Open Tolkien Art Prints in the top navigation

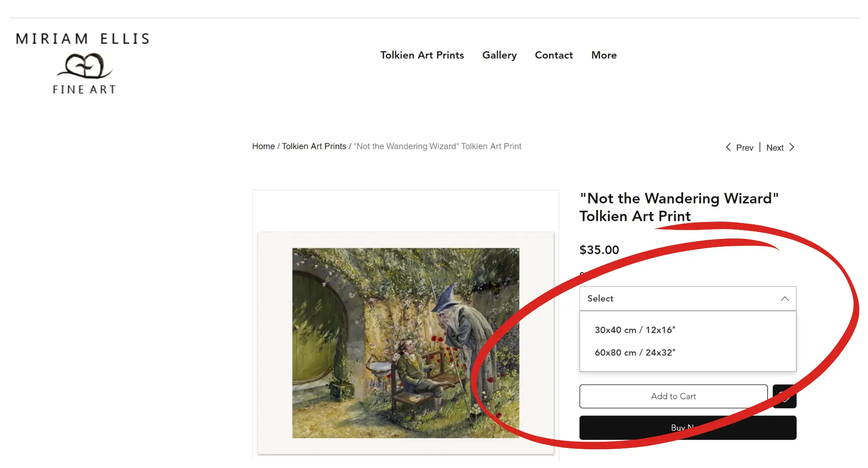422,55
